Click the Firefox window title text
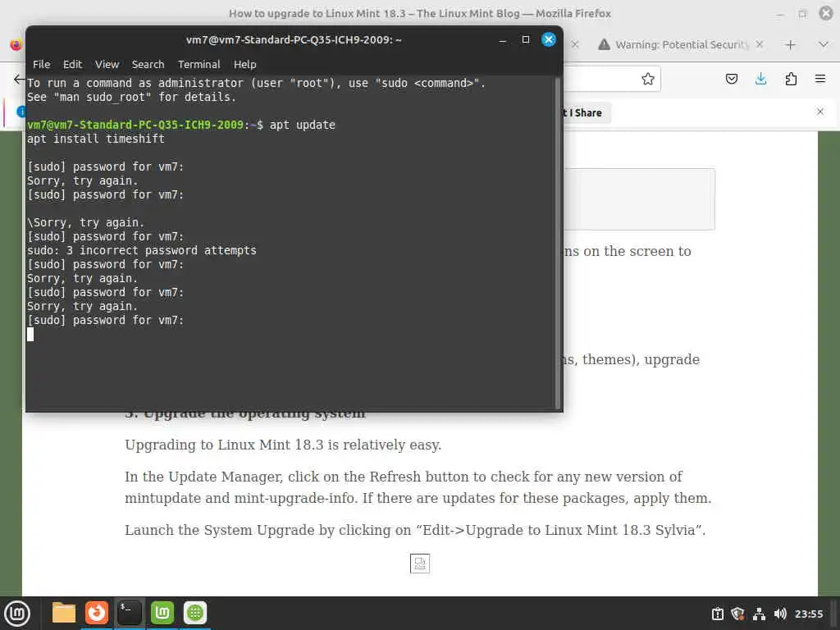The width and height of the screenshot is (840, 630). pos(419,13)
